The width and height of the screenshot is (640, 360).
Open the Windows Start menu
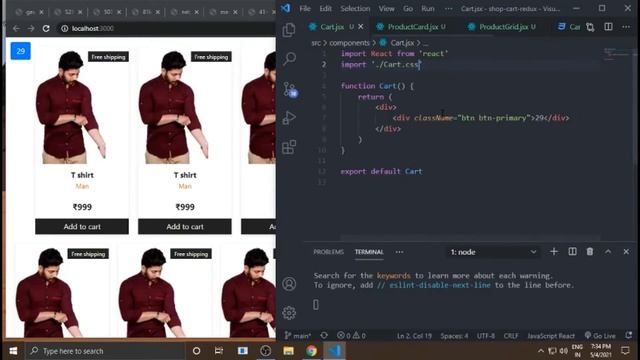click(x=13, y=351)
